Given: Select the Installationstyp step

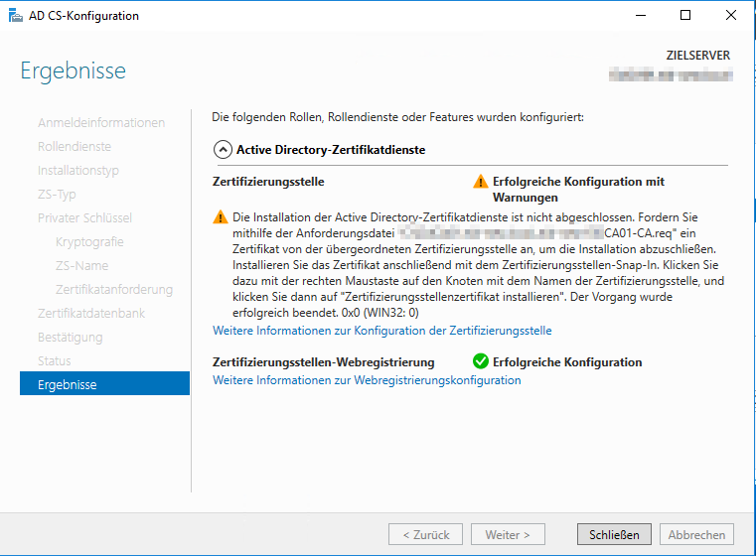Looking at the screenshot, I should [78, 171].
